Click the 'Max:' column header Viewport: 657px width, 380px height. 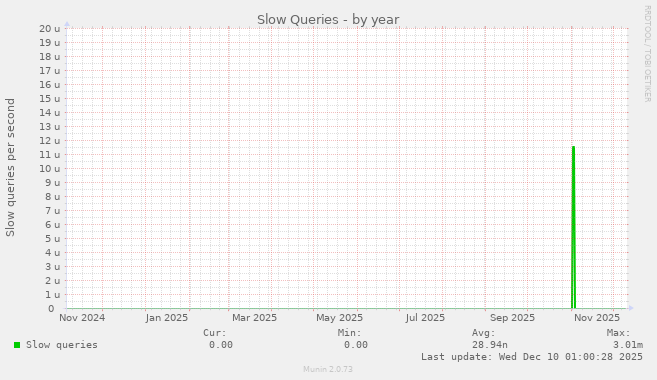click(618, 333)
